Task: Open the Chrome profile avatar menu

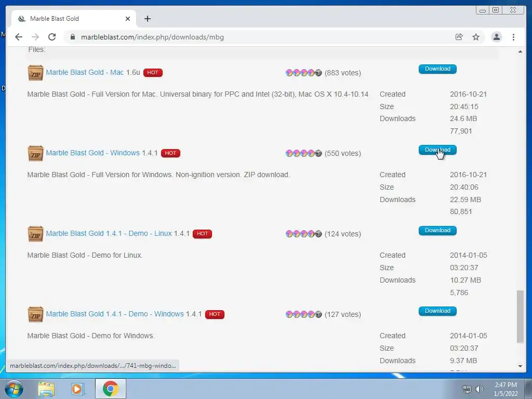Action: point(496,37)
